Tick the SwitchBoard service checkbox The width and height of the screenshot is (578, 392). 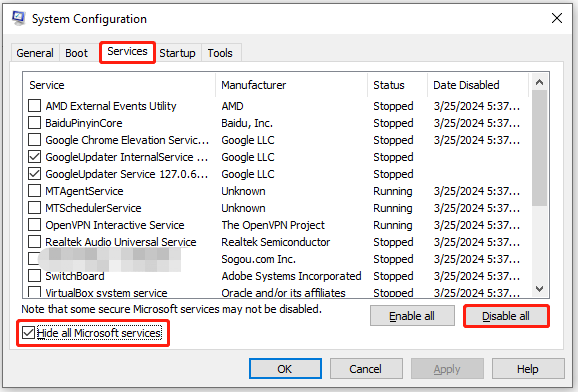34,276
